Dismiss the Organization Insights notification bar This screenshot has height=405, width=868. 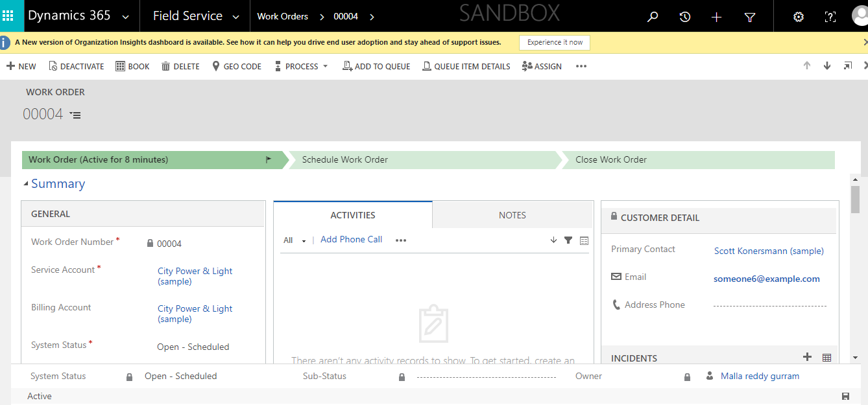point(865,42)
